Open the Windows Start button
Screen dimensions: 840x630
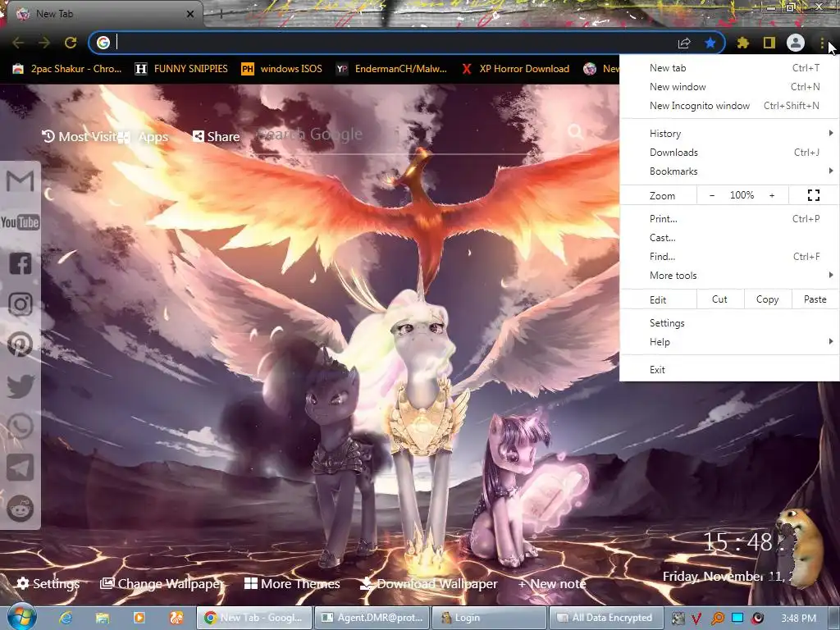click(21, 617)
